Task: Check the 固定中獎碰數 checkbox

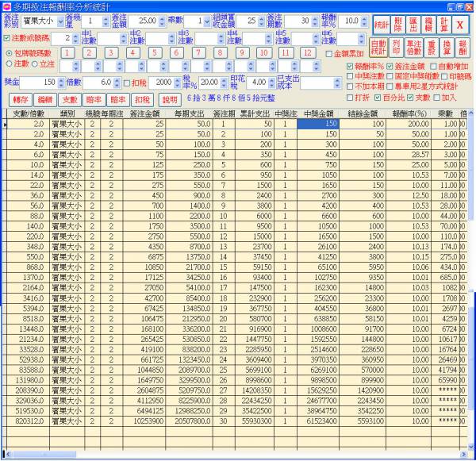Action: 390,76
